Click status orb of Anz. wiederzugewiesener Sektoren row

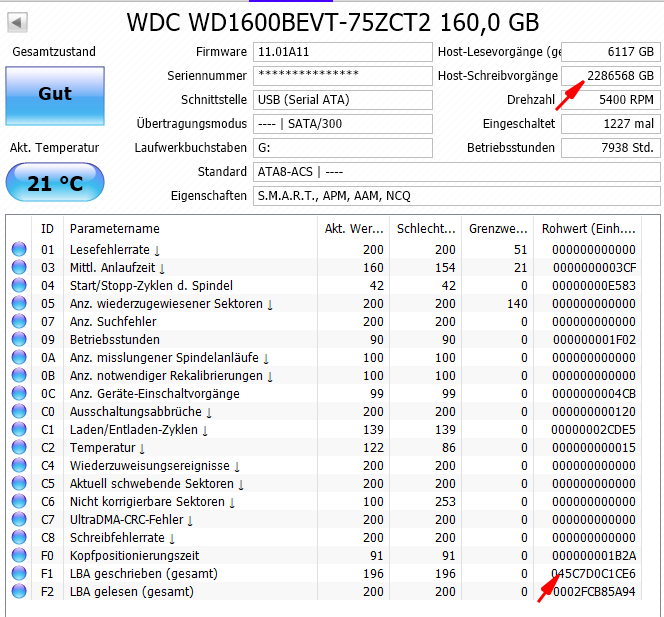pos(19,303)
